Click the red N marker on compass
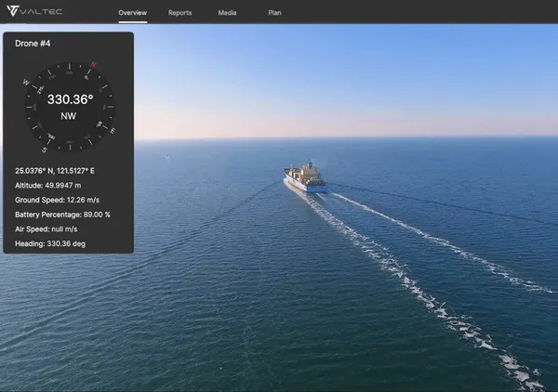The image size is (558, 392). 93,65
